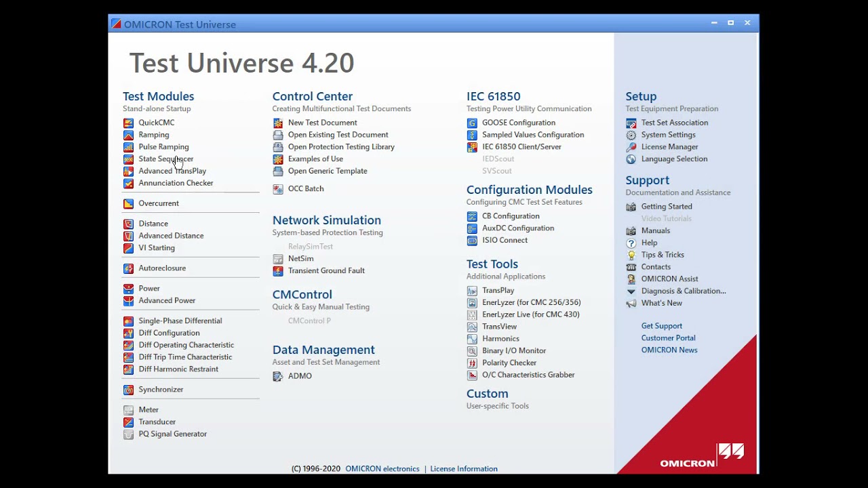Screen dimensions: 868x488
Task: Browse Examples of Use
Action: pyautogui.click(x=315, y=159)
